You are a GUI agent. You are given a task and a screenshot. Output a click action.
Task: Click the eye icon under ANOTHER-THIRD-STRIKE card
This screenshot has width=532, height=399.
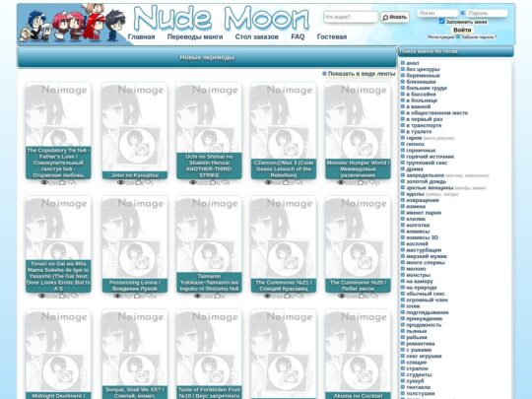tap(193, 182)
